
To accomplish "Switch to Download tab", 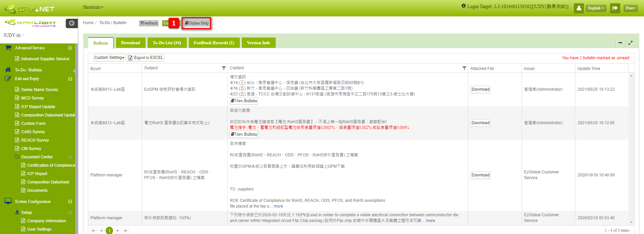I will pos(130,43).
